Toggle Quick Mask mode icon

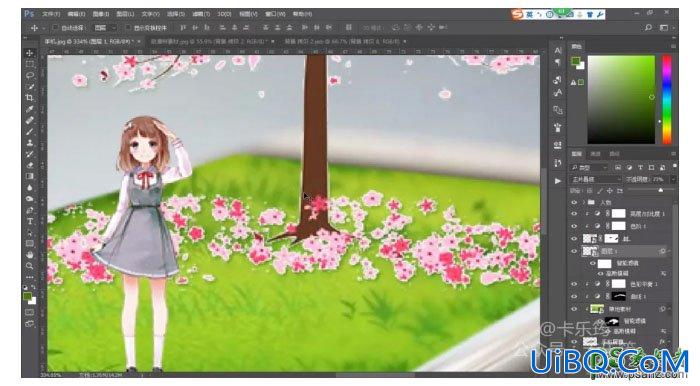click(x=30, y=312)
